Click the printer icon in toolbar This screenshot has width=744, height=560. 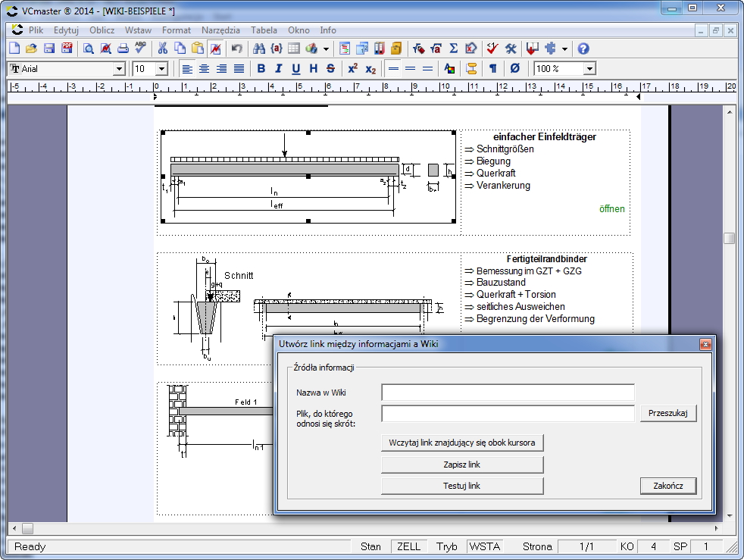point(123,48)
